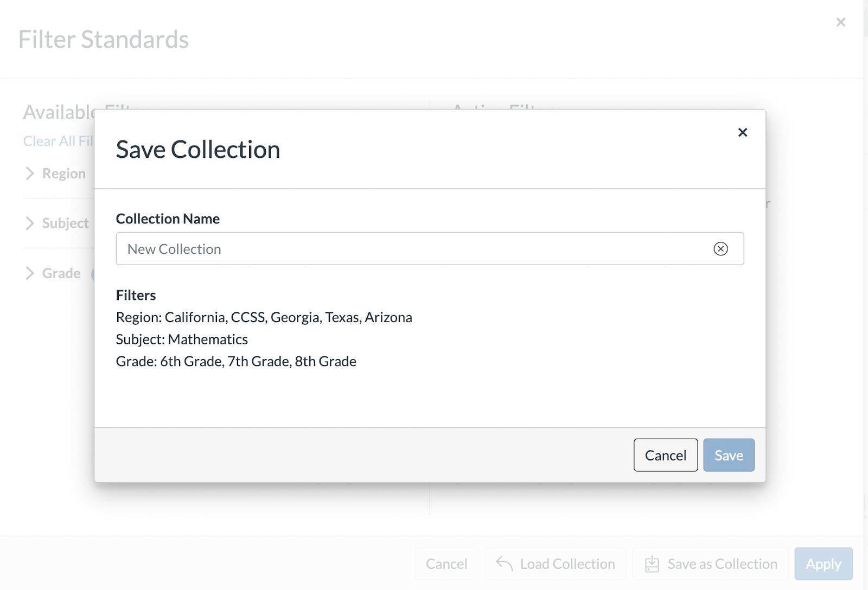Expand the Subject filter chevron
This screenshot has width=868, height=590.
click(x=30, y=223)
